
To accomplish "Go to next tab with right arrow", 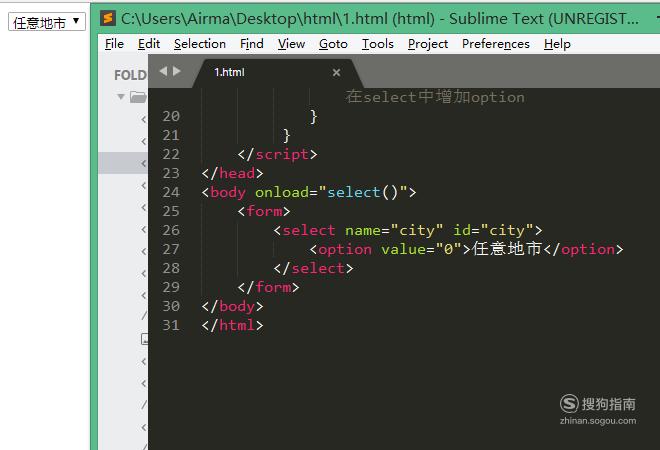I will [177, 71].
